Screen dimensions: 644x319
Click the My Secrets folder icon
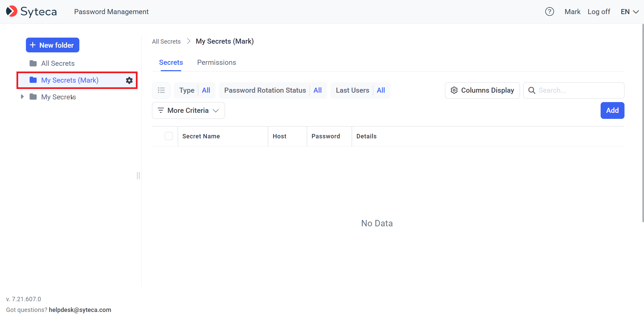pos(33,97)
